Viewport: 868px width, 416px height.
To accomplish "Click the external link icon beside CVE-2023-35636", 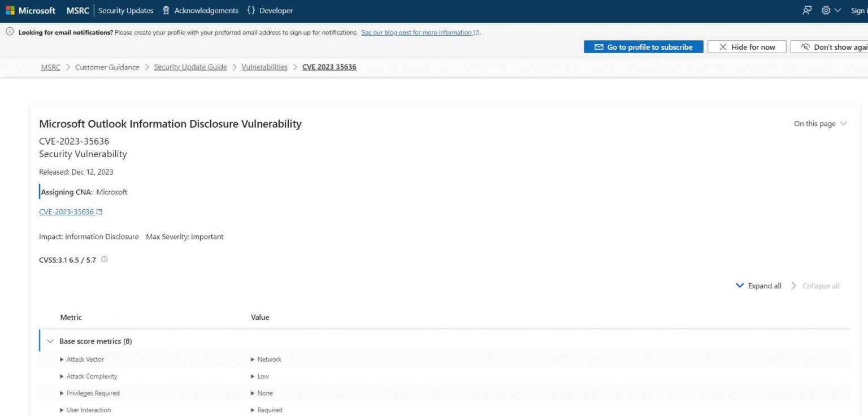I will pos(98,210).
